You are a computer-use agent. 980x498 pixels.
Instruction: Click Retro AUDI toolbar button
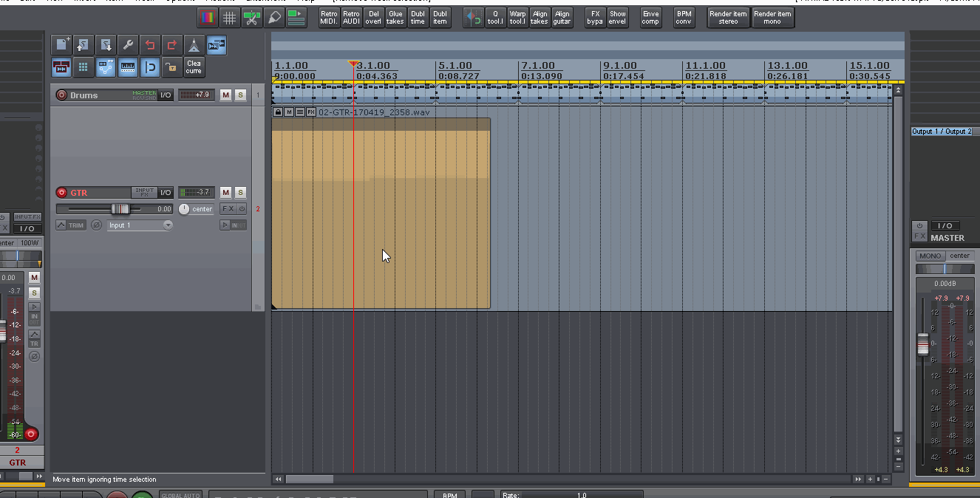[351, 18]
